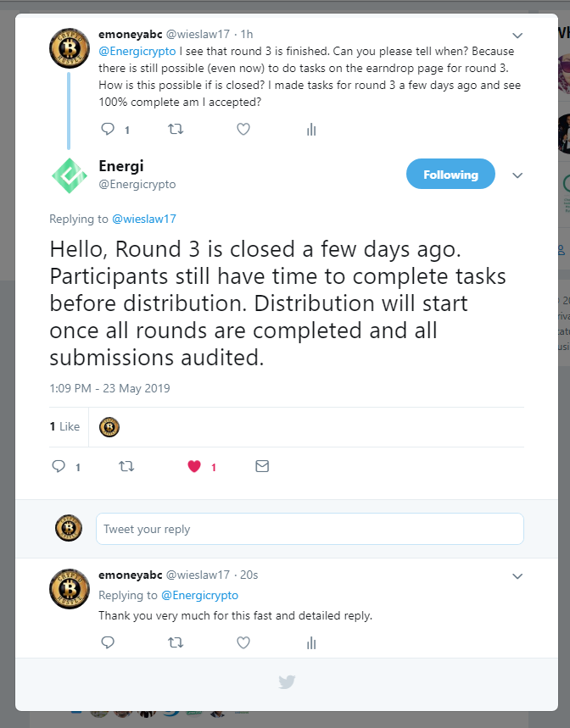
Task: Expand the chevron menu next to the Following button
Action: pyautogui.click(x=517, y=175)
